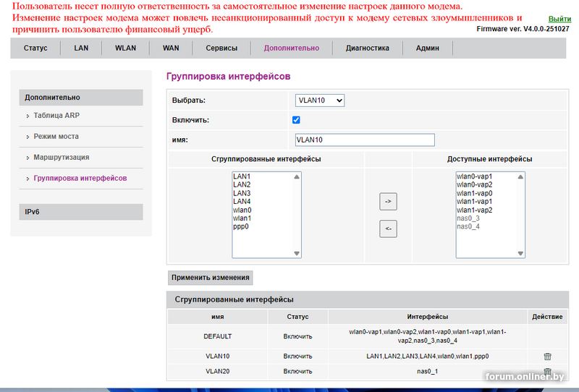Open the WLAN tab
This screenshot has height=392, width=579.
pyautogui.click(x=125, y=48)
